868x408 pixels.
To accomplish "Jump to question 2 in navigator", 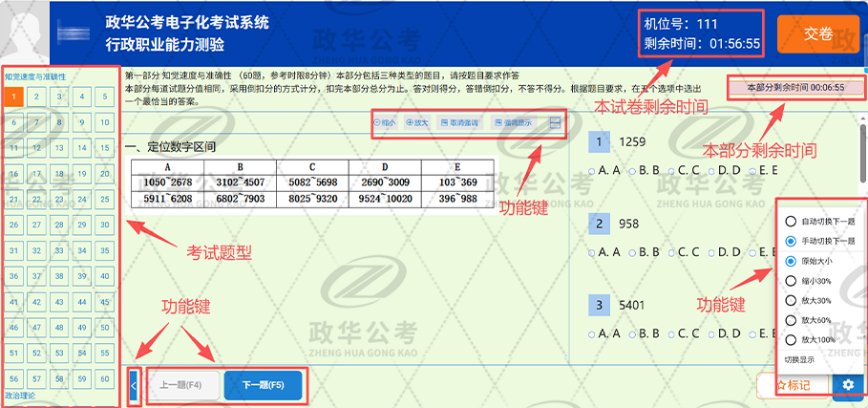I will [x=36, y=97].
